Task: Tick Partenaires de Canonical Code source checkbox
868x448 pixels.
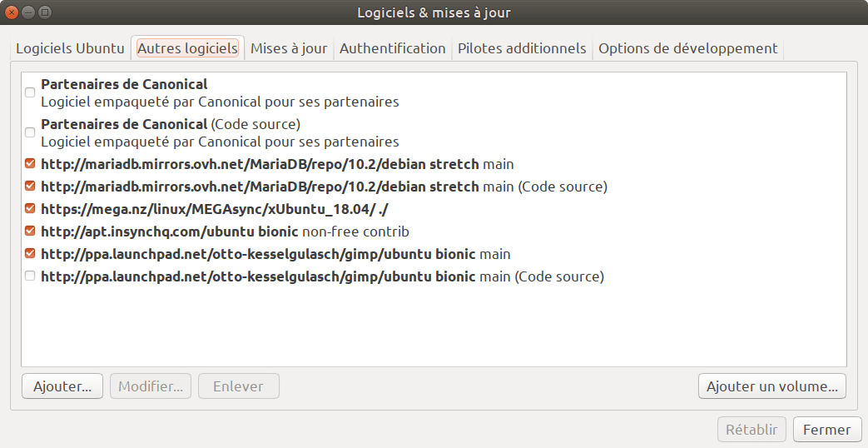Action: pos(30,132)
